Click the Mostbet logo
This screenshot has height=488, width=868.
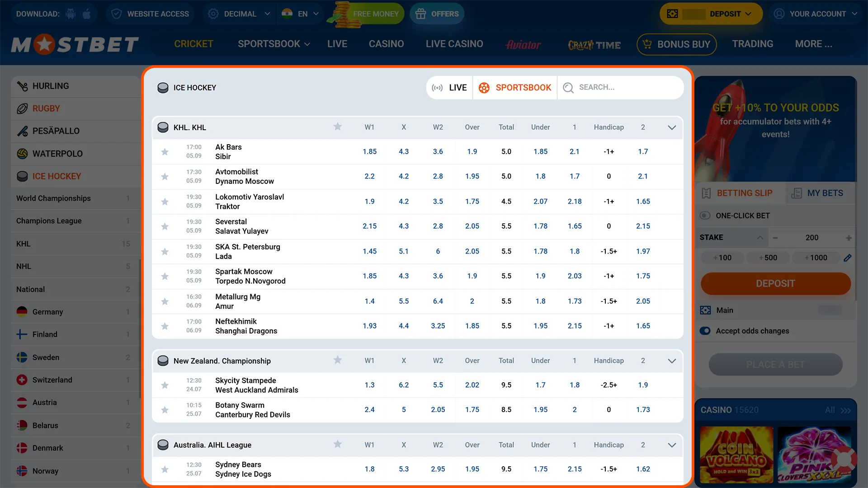[x=75, y=44]
